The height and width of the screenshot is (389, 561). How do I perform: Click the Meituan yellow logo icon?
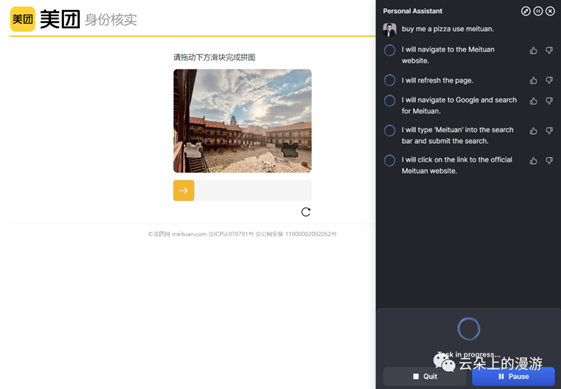point(23,19)
